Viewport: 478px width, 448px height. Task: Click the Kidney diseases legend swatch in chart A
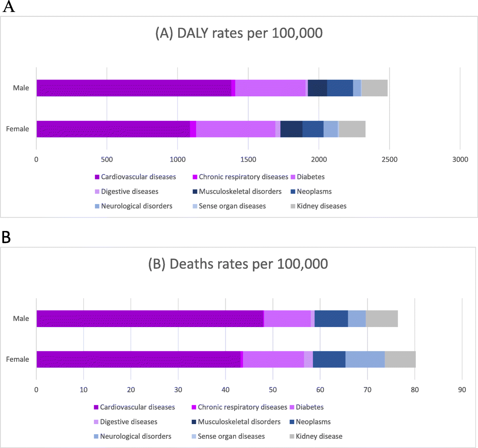(293, 206)
